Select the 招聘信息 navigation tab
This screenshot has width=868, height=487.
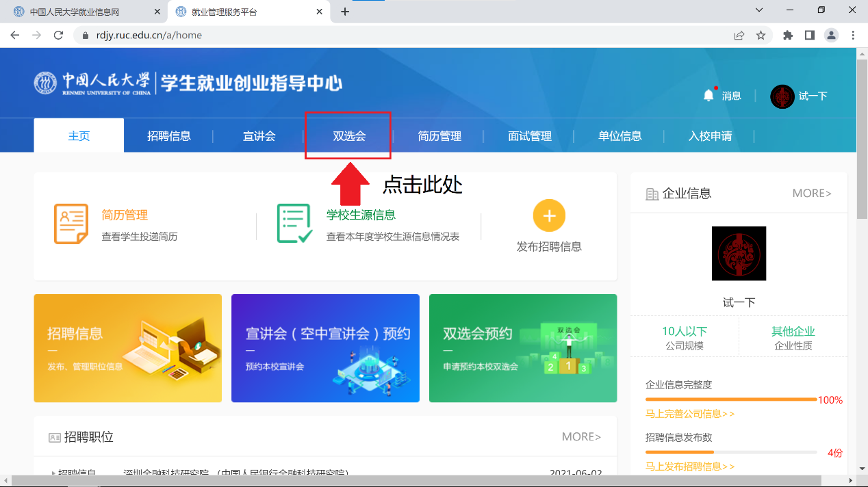[169, 136]
